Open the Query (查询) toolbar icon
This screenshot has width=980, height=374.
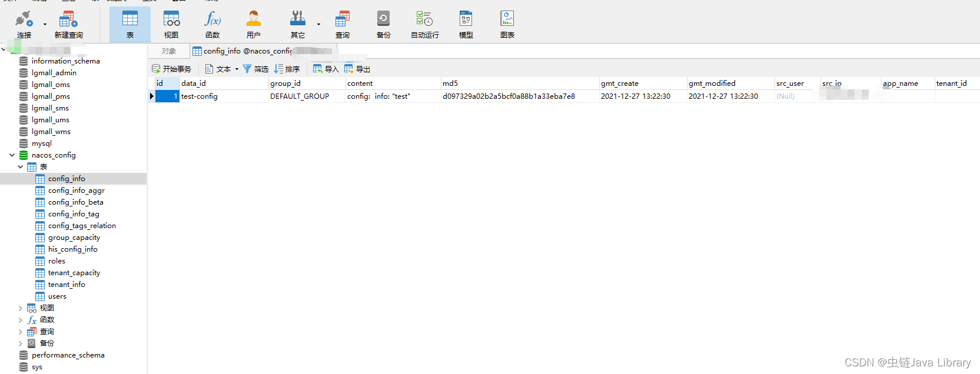click(343, 25)
